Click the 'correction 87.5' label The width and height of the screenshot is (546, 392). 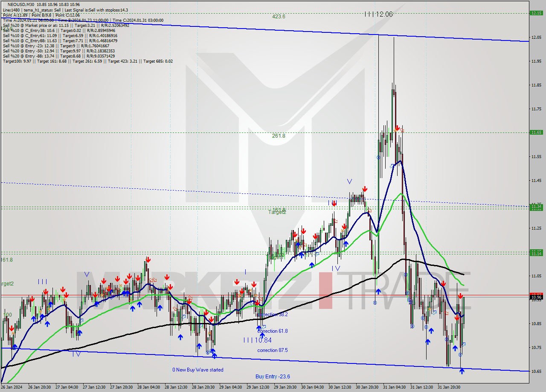(272, 350)
